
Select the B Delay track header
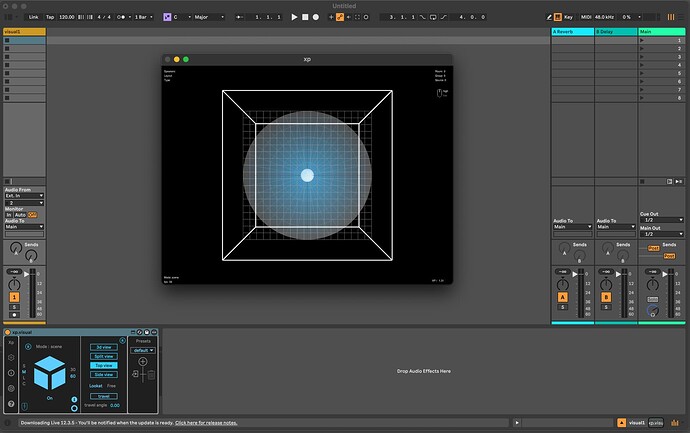point(614,32)
